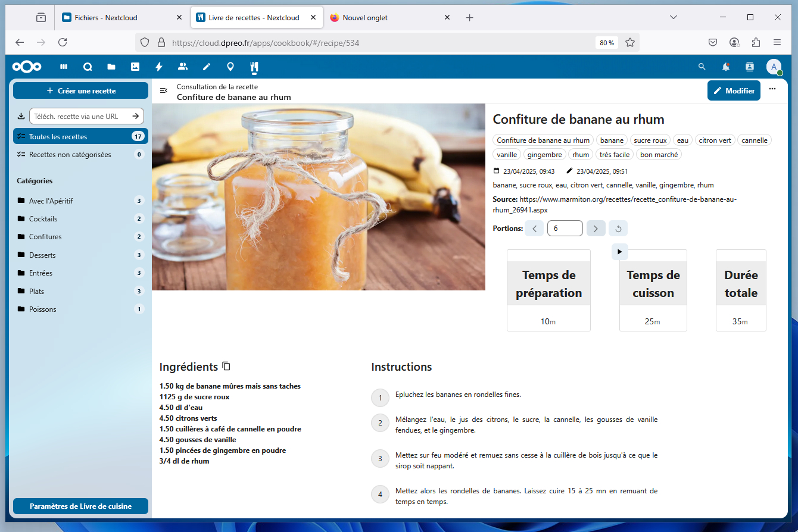The width and height of the screenshot is (798, 532).
Task: Click the Modifier button
Action: pos(734,90)
